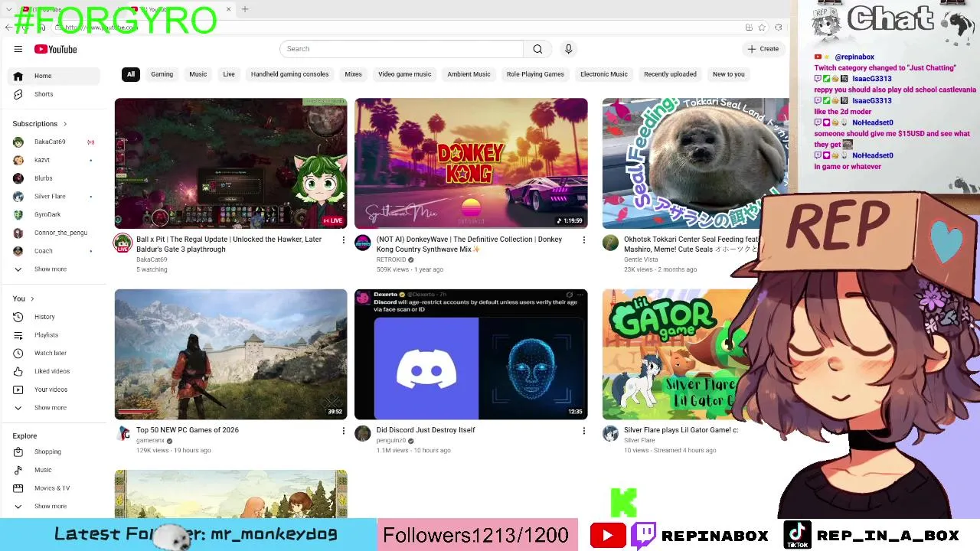This screenshot has width=980, height=551.
Task: Open Did Discord Destroy Itself thumbnail
Action: pyautogui.click(x=471, y=354)
